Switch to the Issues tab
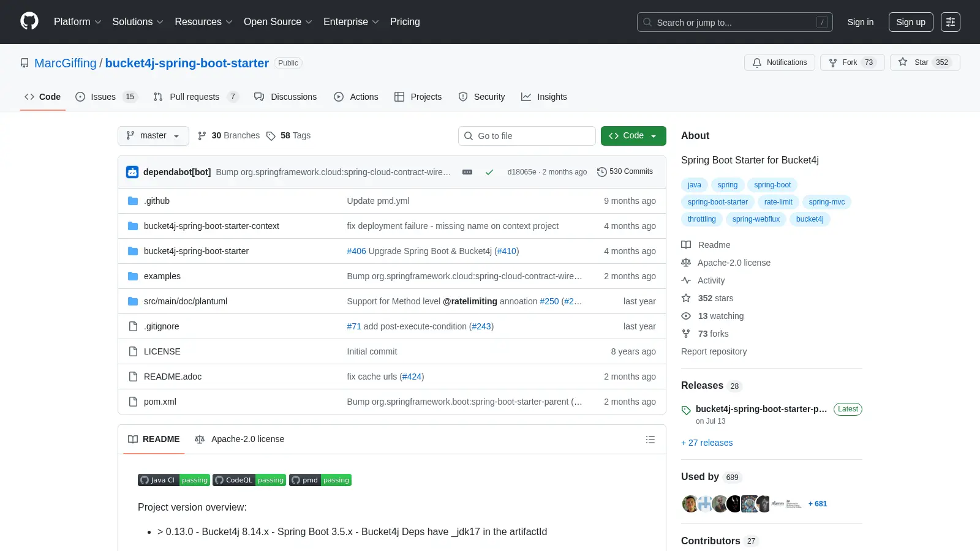The width and height of the screenshot is (980, 551). click(x=107, y=97)
